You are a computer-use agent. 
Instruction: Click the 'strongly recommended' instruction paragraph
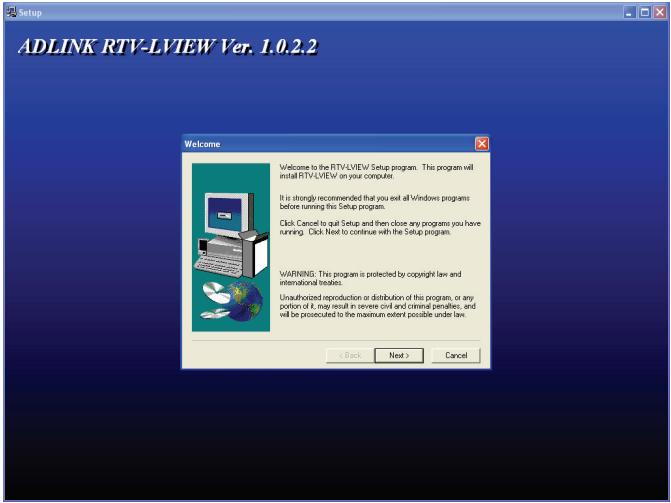coord(375,202)
